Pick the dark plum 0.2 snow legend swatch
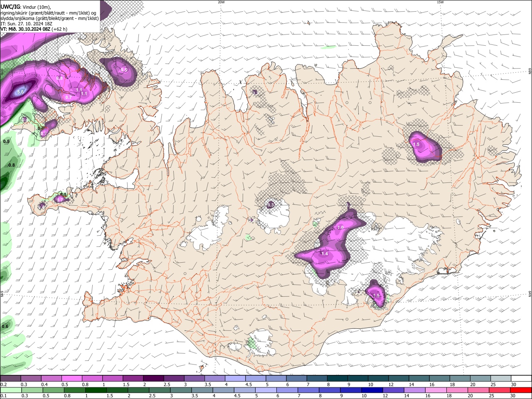 tap(10, 378)
